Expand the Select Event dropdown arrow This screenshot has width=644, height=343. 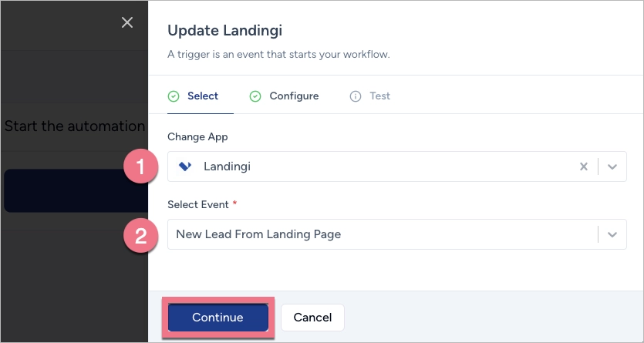click(x=612, y=234)
